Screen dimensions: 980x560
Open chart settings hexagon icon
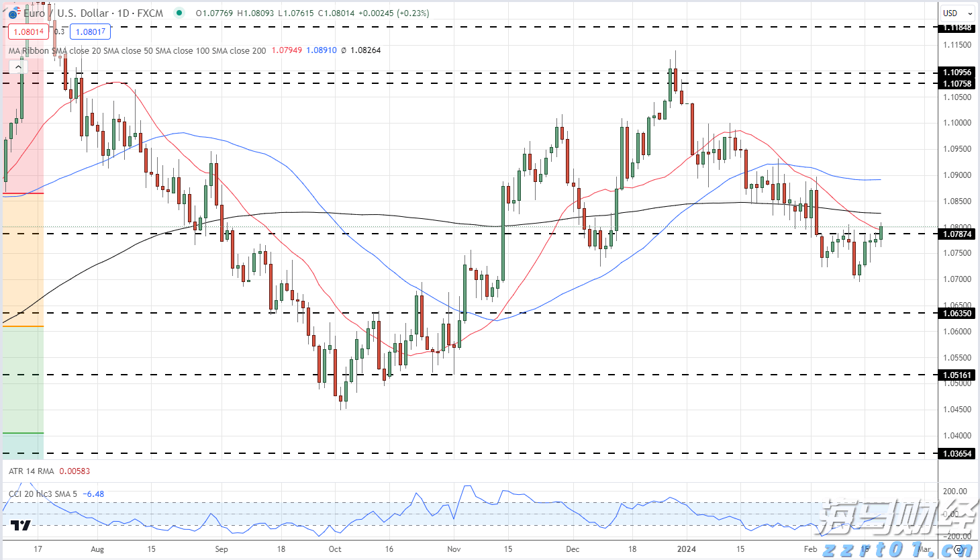tap(959, 549)
